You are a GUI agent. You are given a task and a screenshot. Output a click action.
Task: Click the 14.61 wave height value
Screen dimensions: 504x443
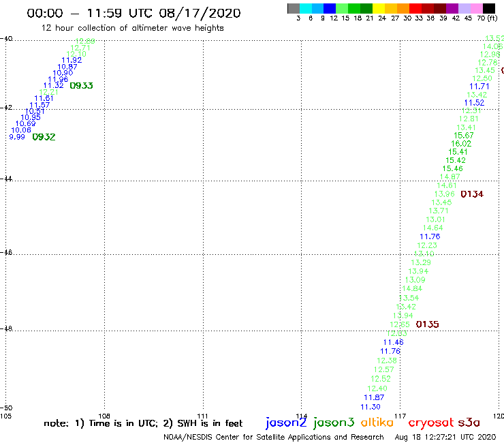pos(447,185)
